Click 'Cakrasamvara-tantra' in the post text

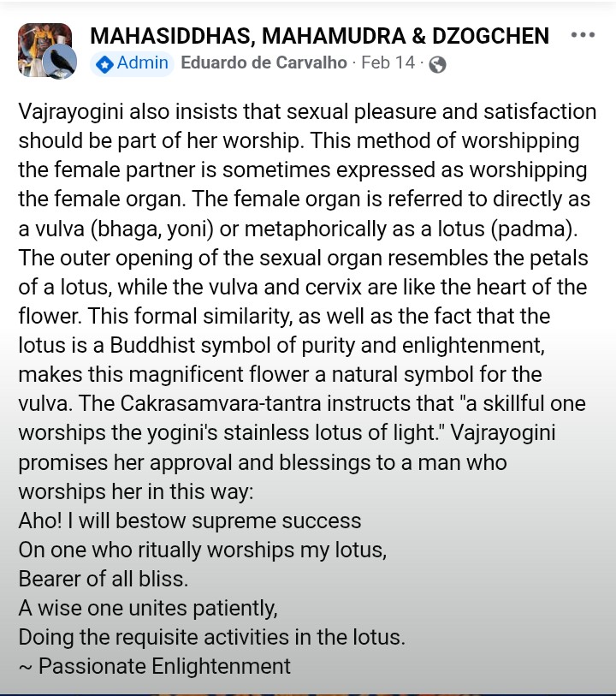coord(221,403)
